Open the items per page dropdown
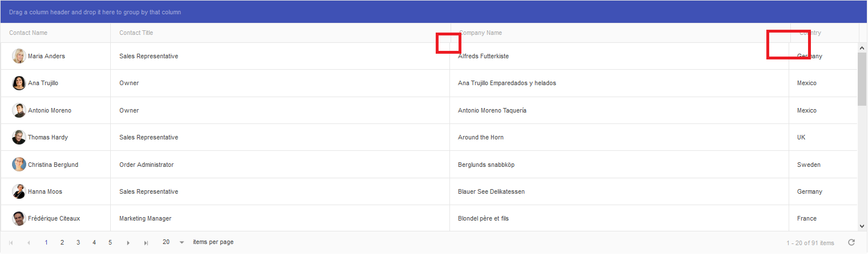This screenshot has width=868, height=256. (182, 242)
